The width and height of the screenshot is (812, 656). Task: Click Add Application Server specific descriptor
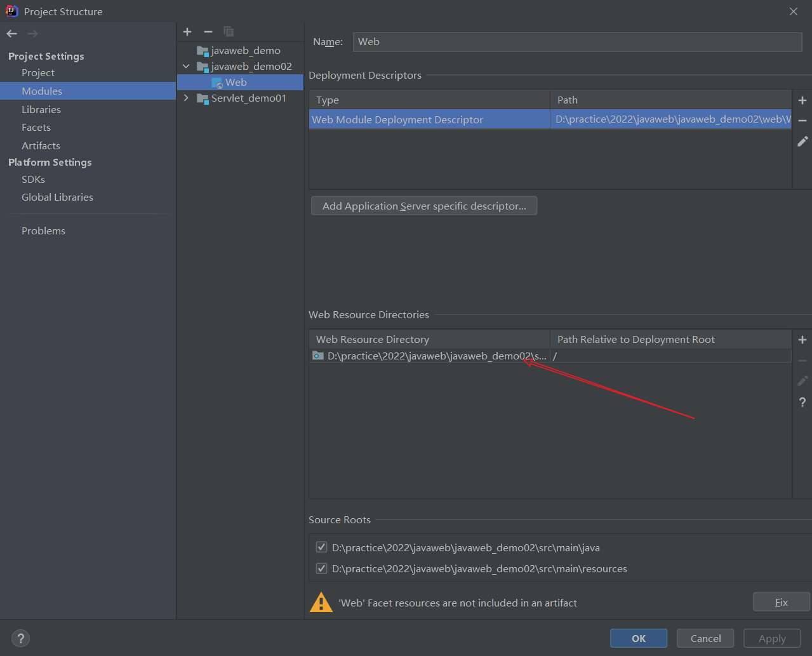click(x=424, y=206)
